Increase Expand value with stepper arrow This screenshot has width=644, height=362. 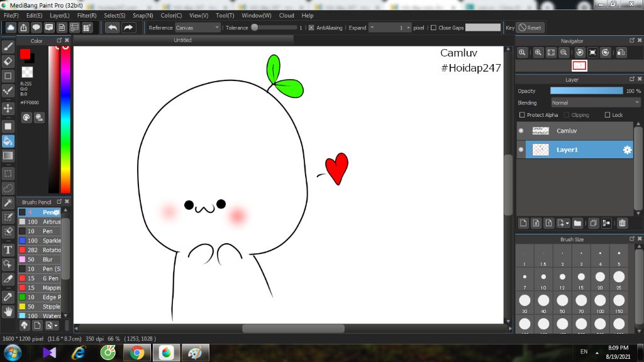pyautogui.click(x=408, y=28)
